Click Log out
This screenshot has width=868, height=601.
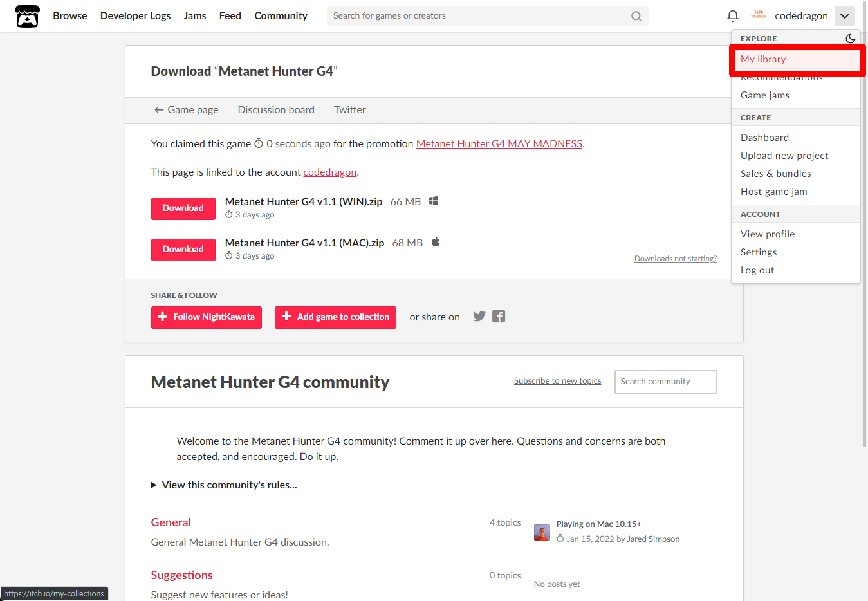(x=796, y=270)
